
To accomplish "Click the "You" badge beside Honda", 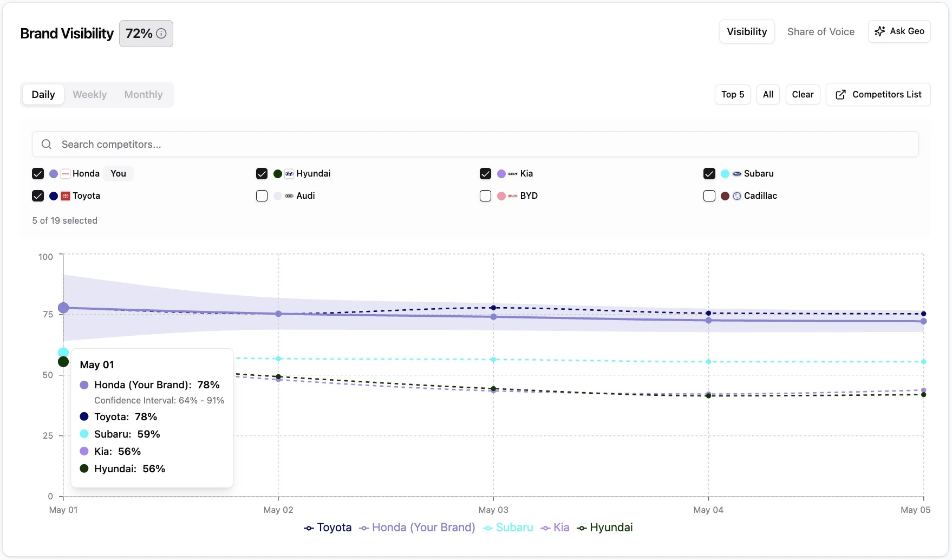I will pyautogui.click(x=118, y=174).
